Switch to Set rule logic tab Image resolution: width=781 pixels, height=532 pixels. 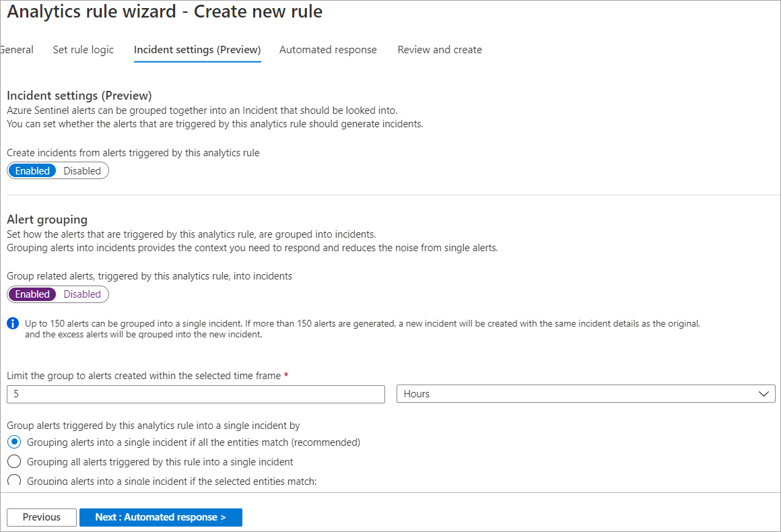click(x=83, y=50)
